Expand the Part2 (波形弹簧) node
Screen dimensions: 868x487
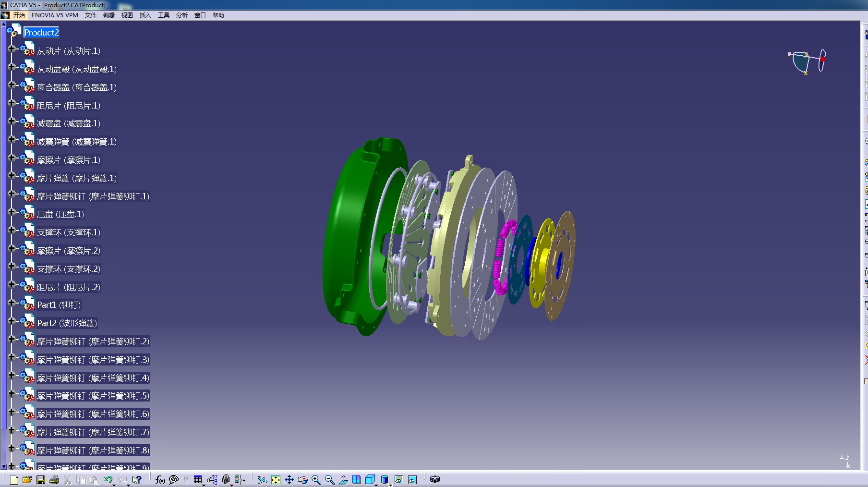(12, 321)
